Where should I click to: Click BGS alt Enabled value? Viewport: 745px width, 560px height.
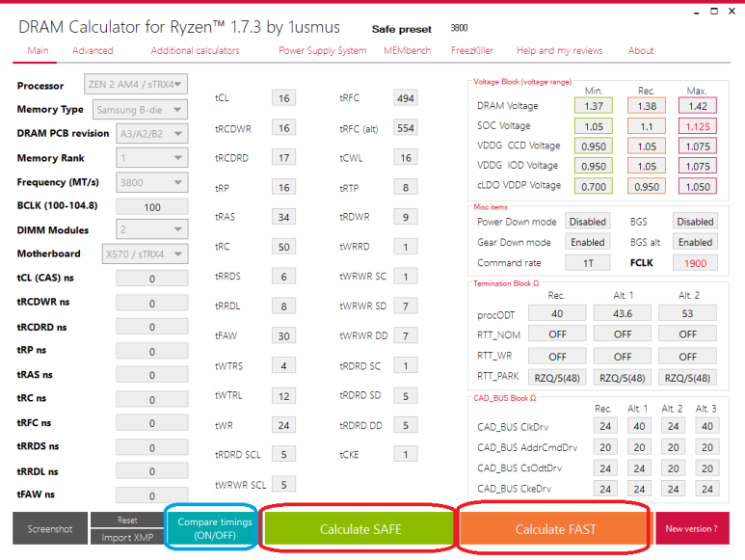coord(695,242)
